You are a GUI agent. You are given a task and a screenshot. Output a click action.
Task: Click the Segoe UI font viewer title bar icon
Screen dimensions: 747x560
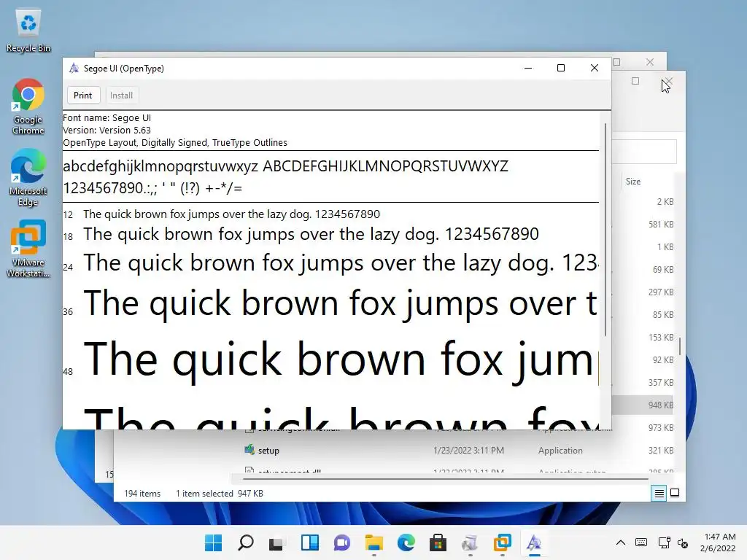pyautogui.click(x=74, y=68)
